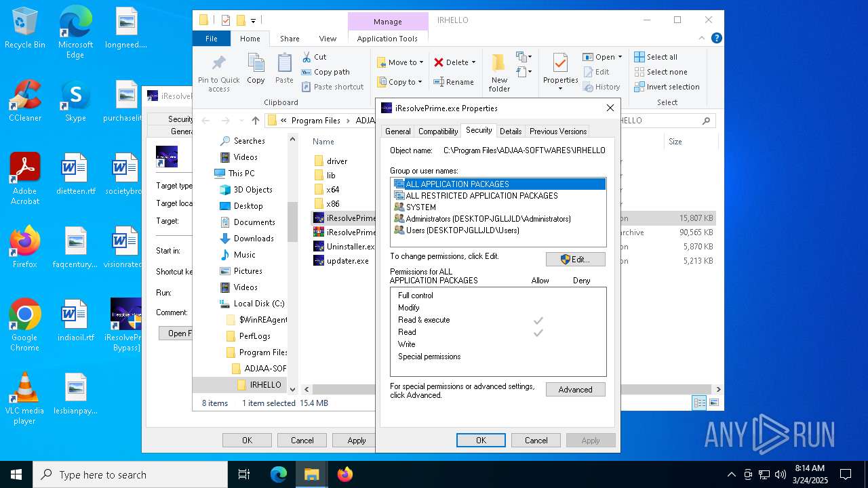Screen dimensions: 868x488
Task: Open the Previous Versions tab
Action: coord(558,131)
